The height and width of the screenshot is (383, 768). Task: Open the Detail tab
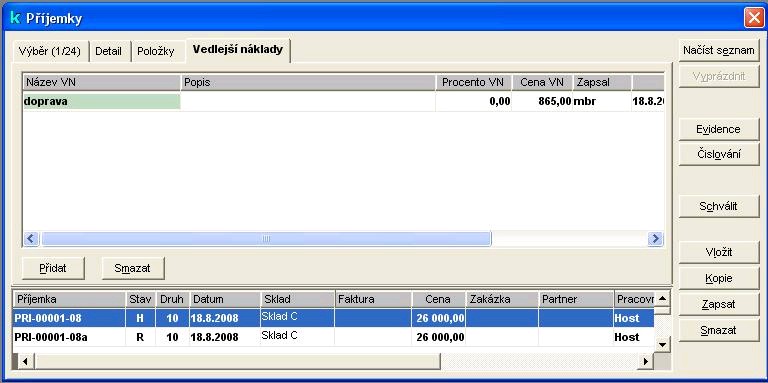pos(109,51)
